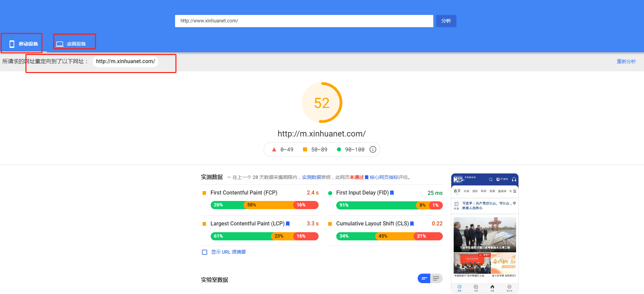
Task: Click the FCP distribution bar
Action: pos(264,205)
